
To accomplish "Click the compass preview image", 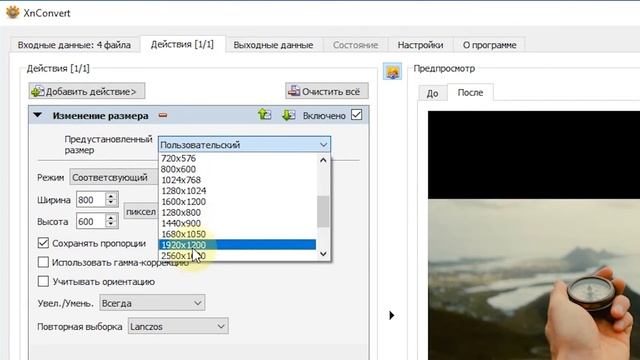I will point(534,279).
